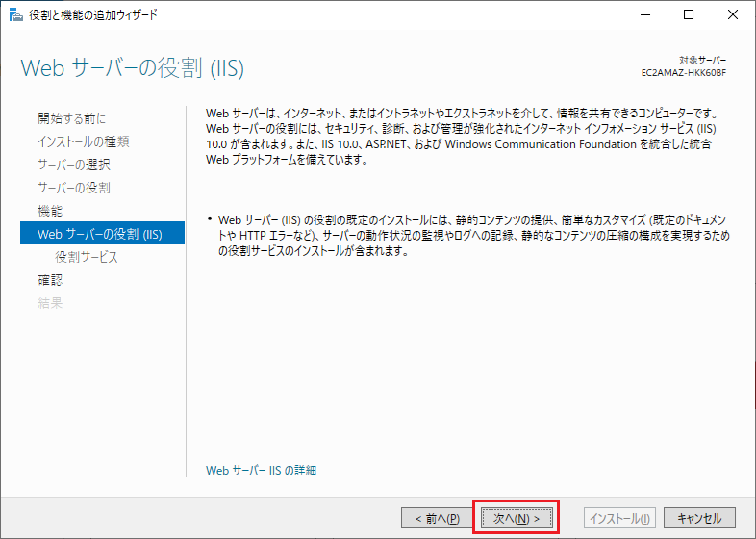Image resolution: width=756 pixels, height=539 pixels.
Task: Go to the 開始する前に step
Action: 71,118
